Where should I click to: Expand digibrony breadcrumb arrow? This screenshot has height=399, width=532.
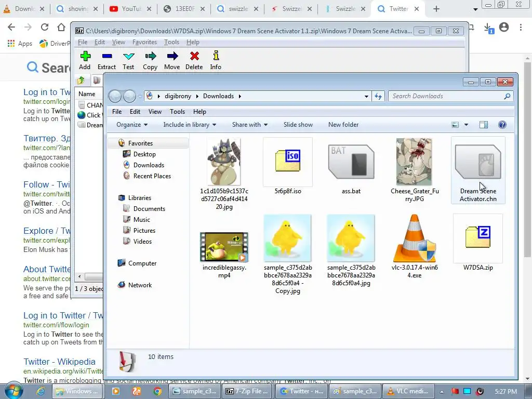coord(197,96)
